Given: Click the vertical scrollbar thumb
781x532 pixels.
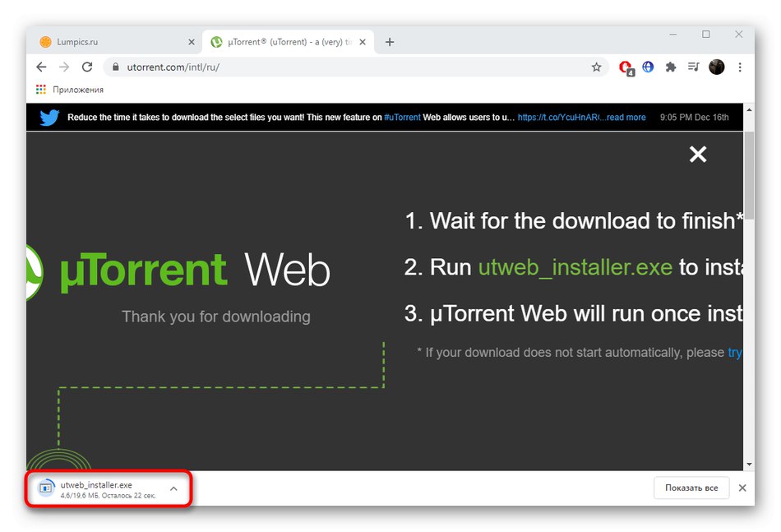Looking at the screenshot, I should 749,175.
